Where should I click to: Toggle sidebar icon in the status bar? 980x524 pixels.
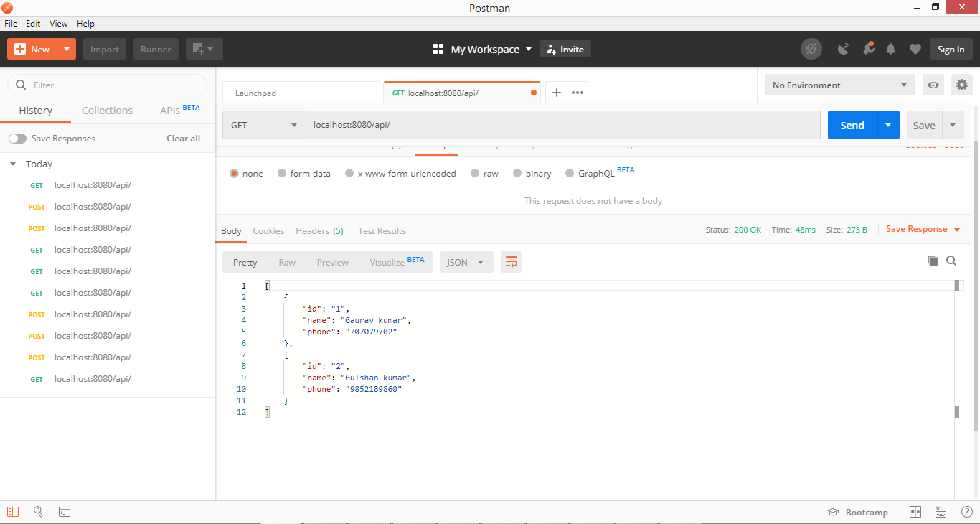pyautogui.click(x=13, y=512)
